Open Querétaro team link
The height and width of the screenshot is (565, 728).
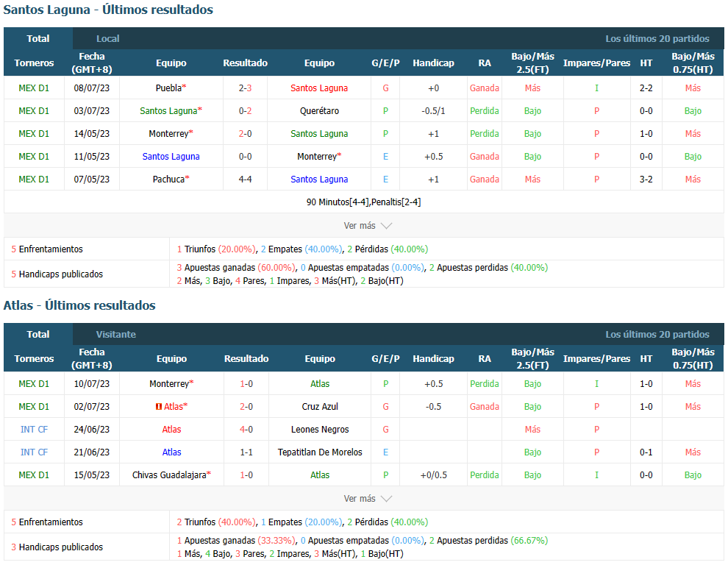[319, 111]
